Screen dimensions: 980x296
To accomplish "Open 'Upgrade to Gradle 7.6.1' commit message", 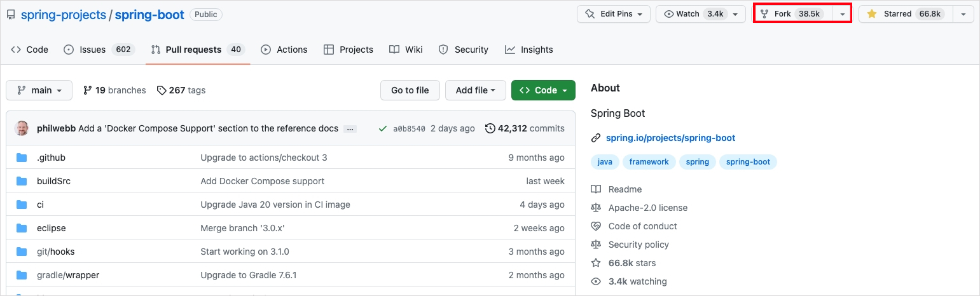I will click(249, 275).
